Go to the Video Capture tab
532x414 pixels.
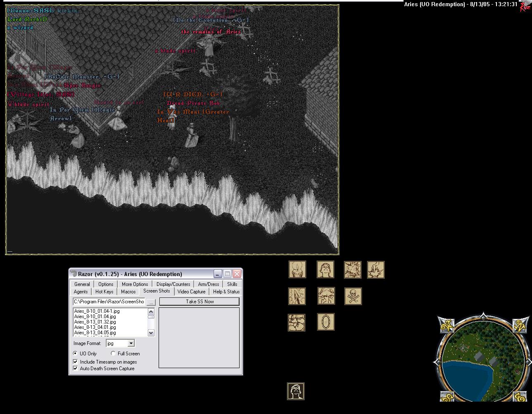tap(191, 292)
